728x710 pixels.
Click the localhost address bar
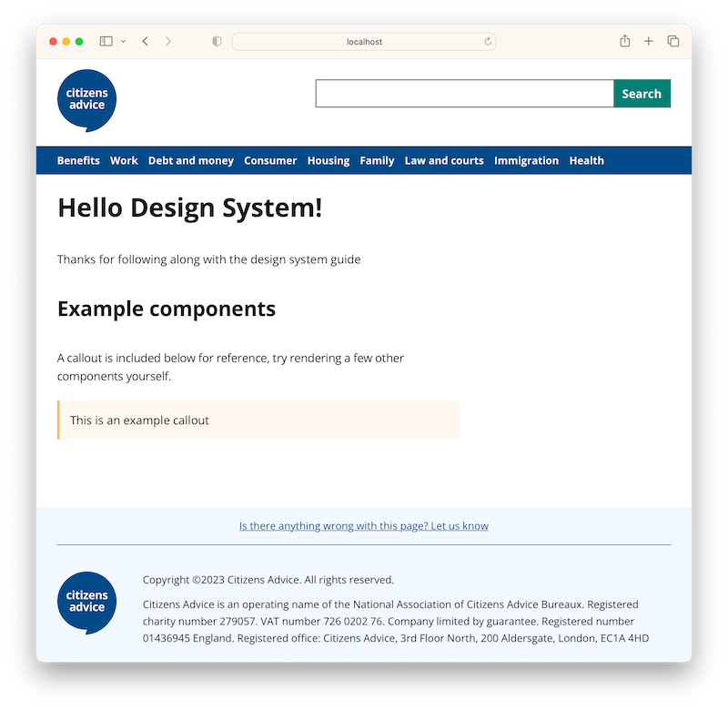pyautogui.click(x=363, y=41)
